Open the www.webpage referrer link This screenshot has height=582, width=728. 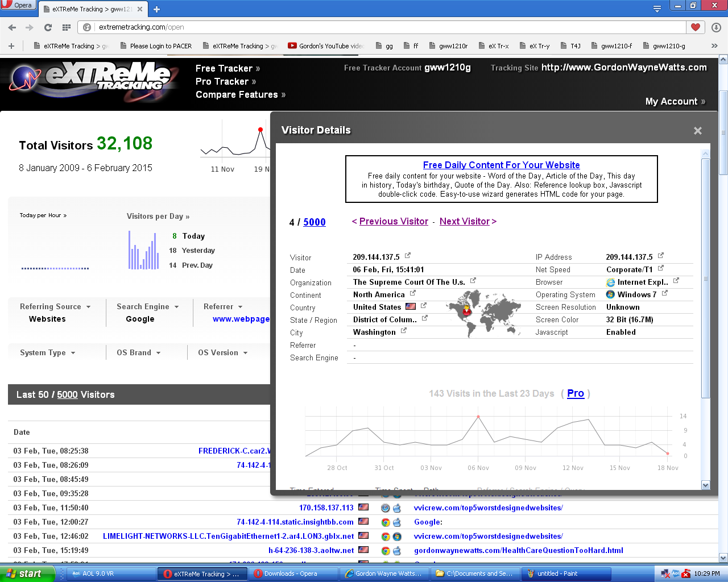[241, 319]
